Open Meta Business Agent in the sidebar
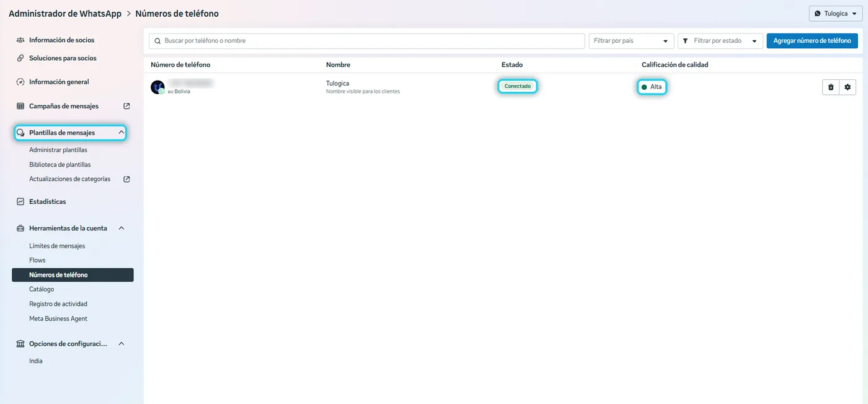 tap(58, 318)
